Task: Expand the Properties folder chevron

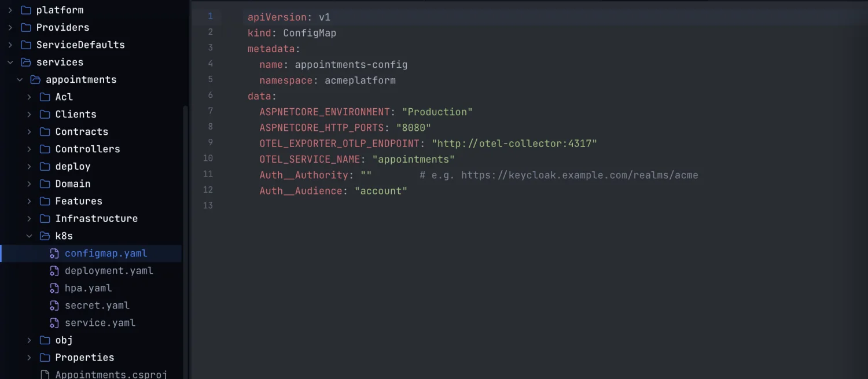Action: tap(29, 358)
